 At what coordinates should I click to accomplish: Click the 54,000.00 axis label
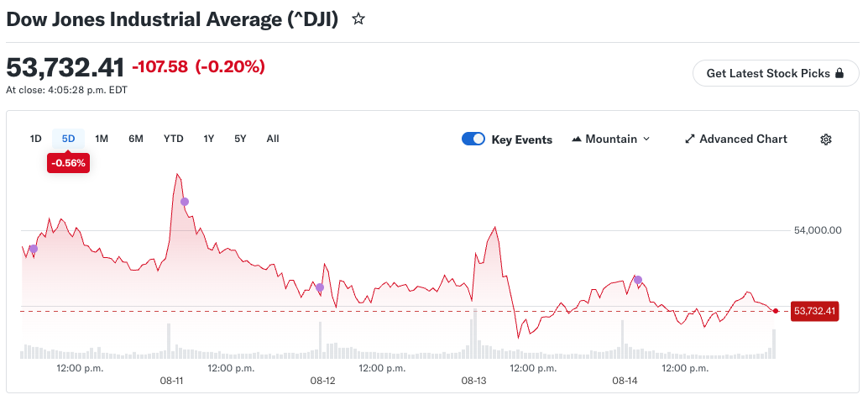point(818,230)
